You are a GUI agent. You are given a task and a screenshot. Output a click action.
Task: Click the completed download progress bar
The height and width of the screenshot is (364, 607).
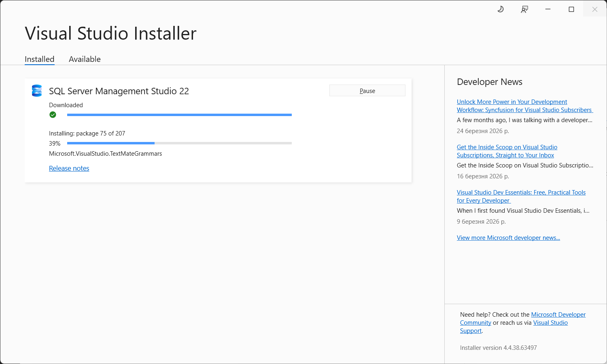point(179,115)
